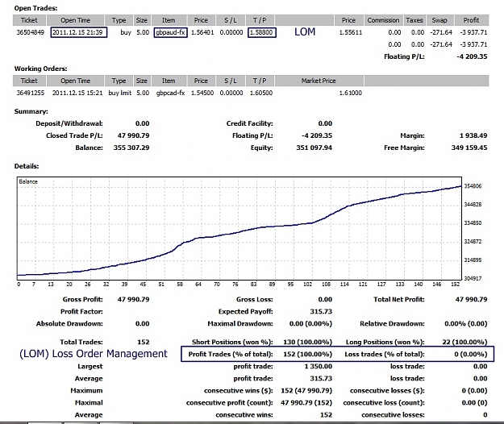Click the gbpaud-fx item cell

171,32
